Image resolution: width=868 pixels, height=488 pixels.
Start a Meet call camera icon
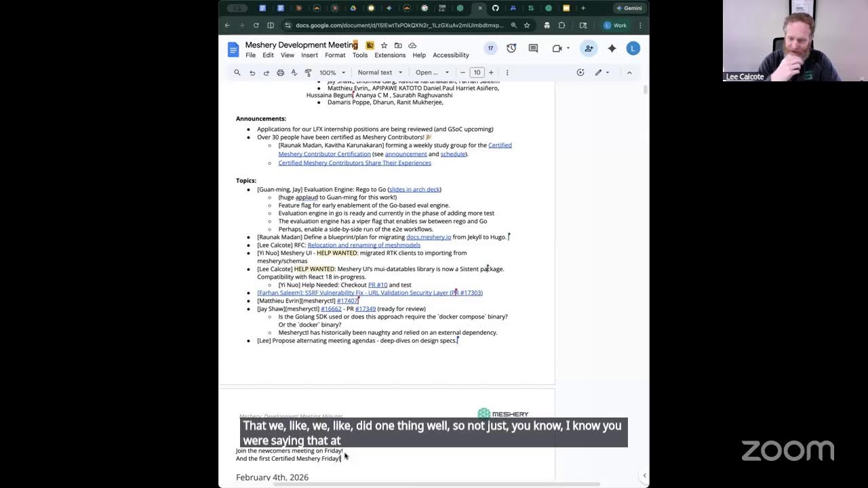(557, 48)
